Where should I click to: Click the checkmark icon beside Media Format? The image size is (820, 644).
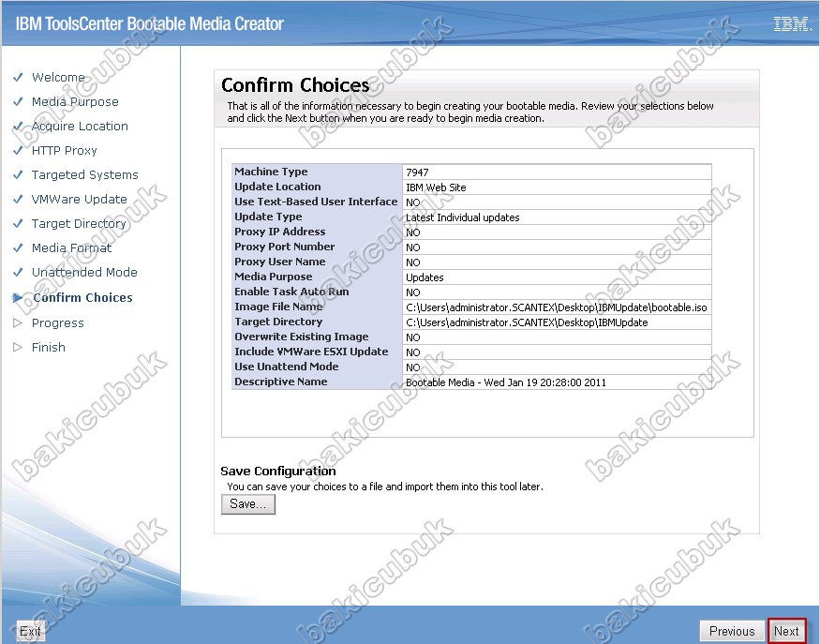18,247
